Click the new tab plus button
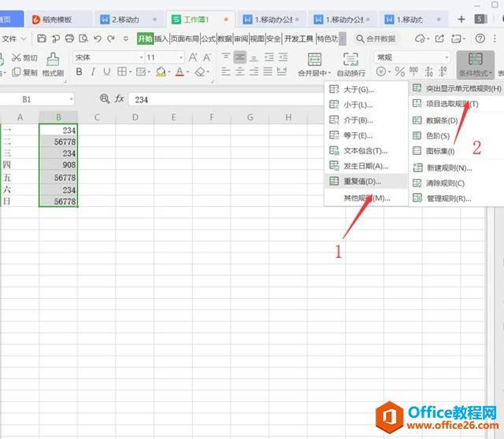Viewport: 504px width, 439px height. click(x=461, y=19)
